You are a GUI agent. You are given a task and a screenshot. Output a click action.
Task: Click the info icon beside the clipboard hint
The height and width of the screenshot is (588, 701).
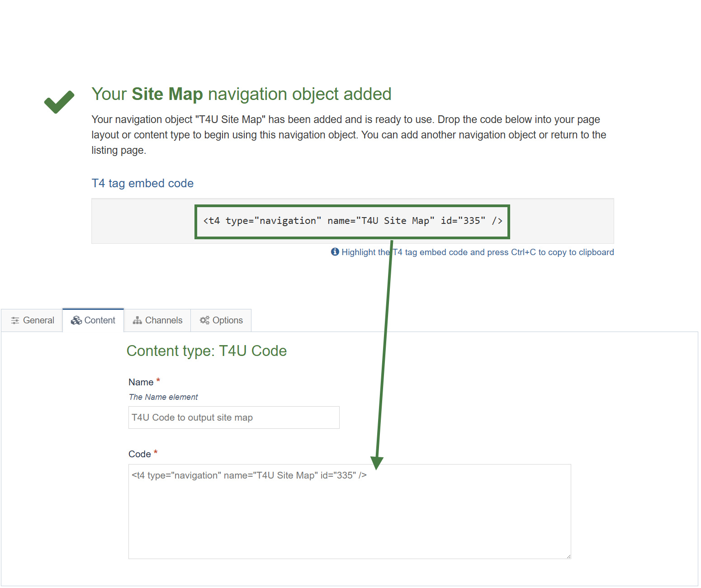335,252
